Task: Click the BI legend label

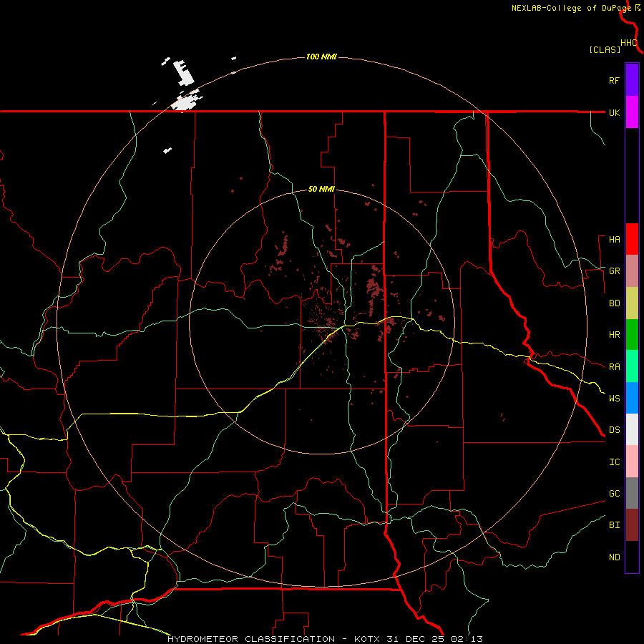Action: click(614, 525)
